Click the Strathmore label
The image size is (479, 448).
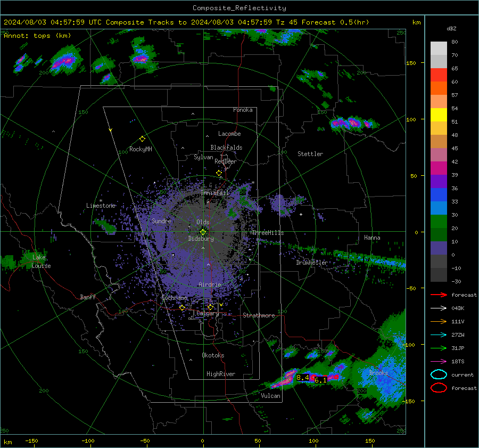pos(259,315)
